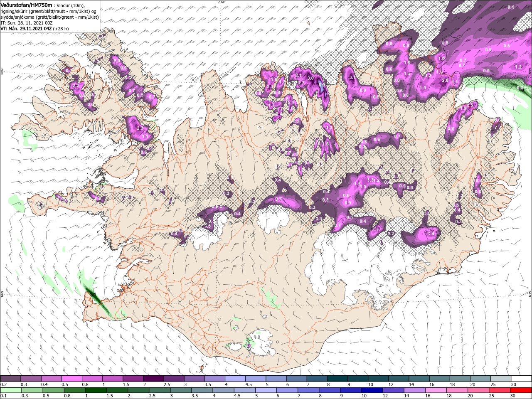Viewport: 532px width, 399px height.
Task: Click the 'VT: Mán. 29.11.2021 04Z' valid-time line
Action: pos(35,29)
